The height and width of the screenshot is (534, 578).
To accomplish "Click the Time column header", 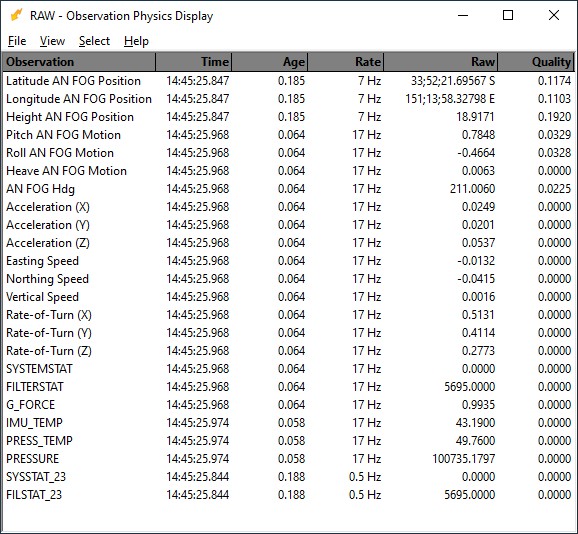I will tap(194, 62).
